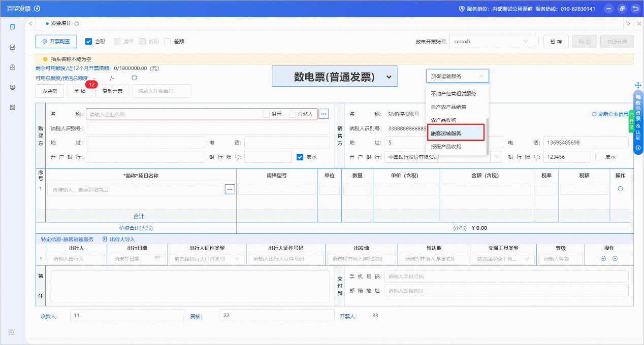
Task: Open 开票配置 settings button
Action: pyautogui.click(x=56, y=42)
